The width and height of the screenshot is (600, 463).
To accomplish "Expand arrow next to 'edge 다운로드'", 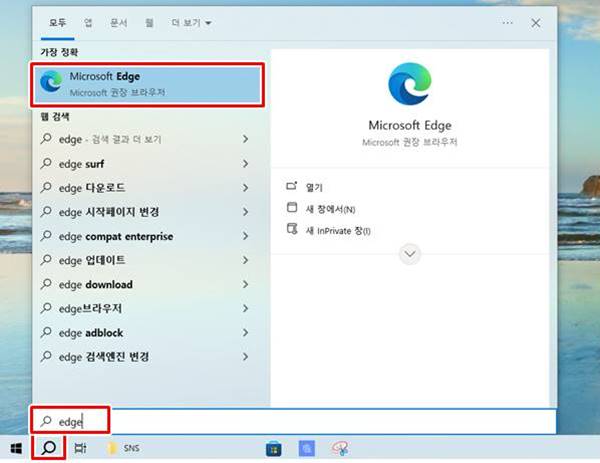I will tap(245, 188).
